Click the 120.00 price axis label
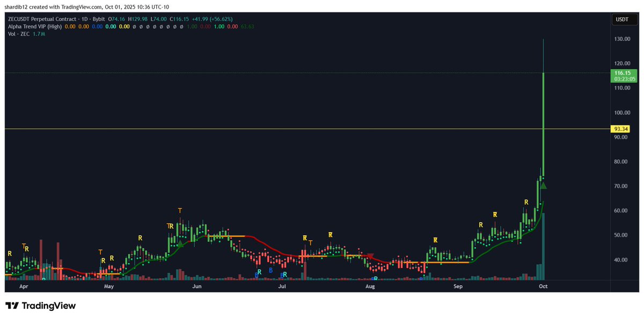 pos(623,64)
